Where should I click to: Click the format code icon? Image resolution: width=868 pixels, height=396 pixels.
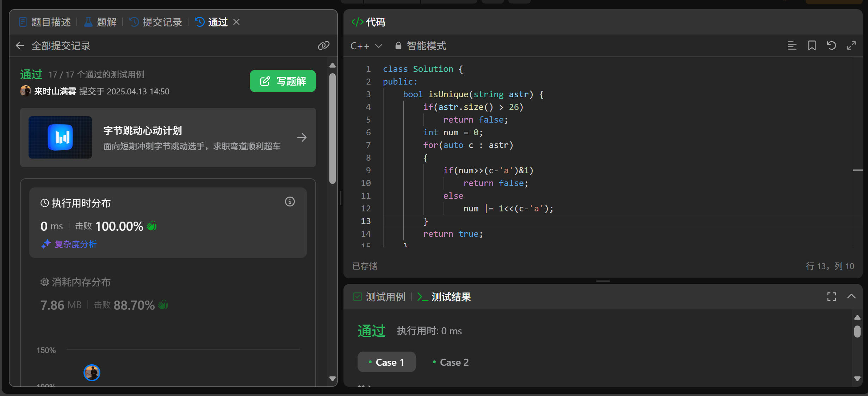[x=792, y=45]
